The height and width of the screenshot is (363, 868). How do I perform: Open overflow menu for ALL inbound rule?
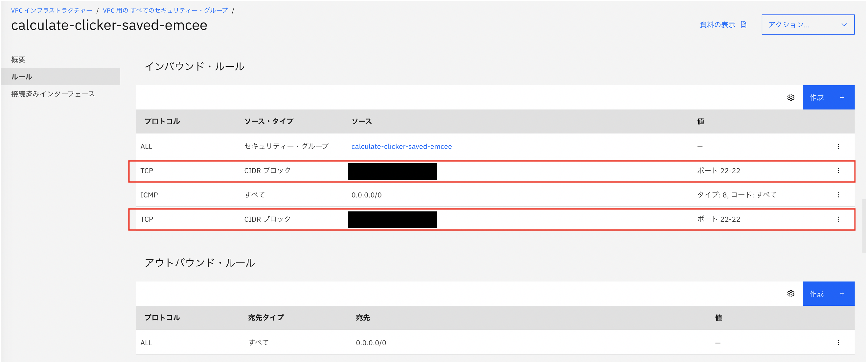(x=838, y=146)
